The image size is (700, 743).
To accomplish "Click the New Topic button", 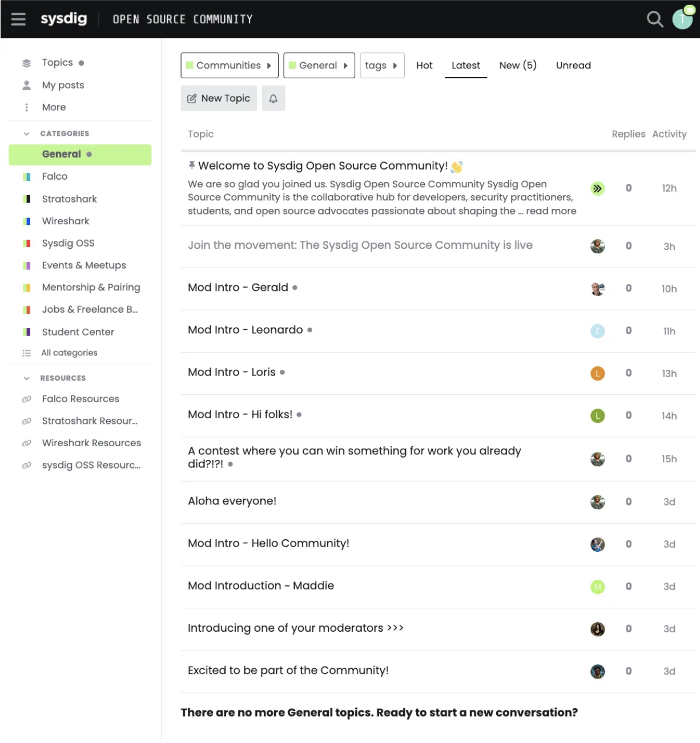I will coord(219,99).
